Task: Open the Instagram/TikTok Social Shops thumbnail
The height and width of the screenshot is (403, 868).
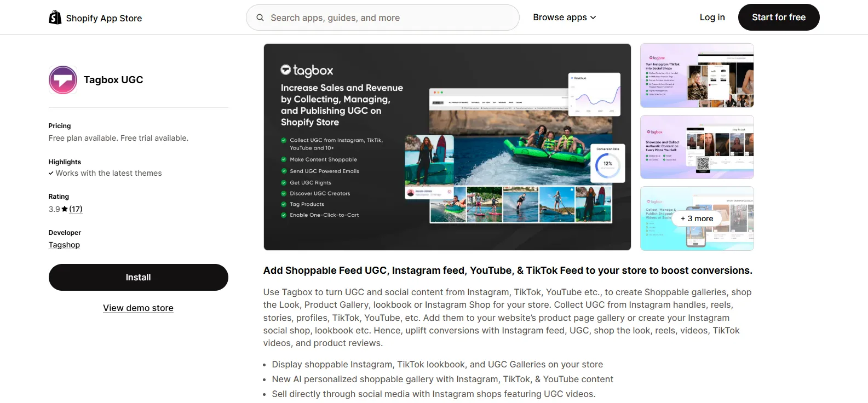Action: tap(697, 76)
